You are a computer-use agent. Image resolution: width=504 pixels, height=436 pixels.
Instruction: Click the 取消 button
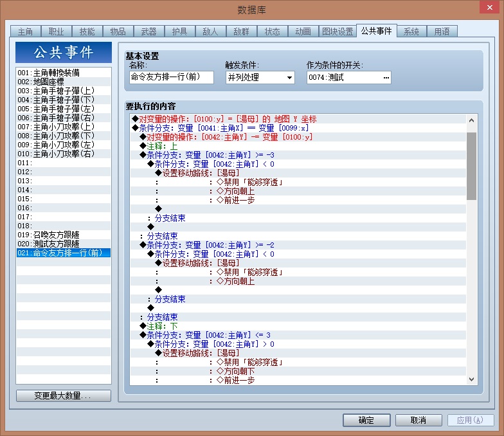coord(419,420)
